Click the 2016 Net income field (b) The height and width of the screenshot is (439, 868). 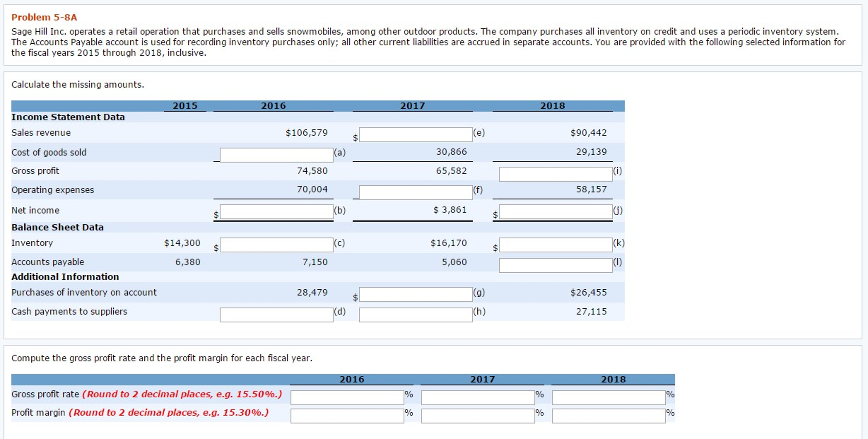pyautogui.click(x=277, y=212)
